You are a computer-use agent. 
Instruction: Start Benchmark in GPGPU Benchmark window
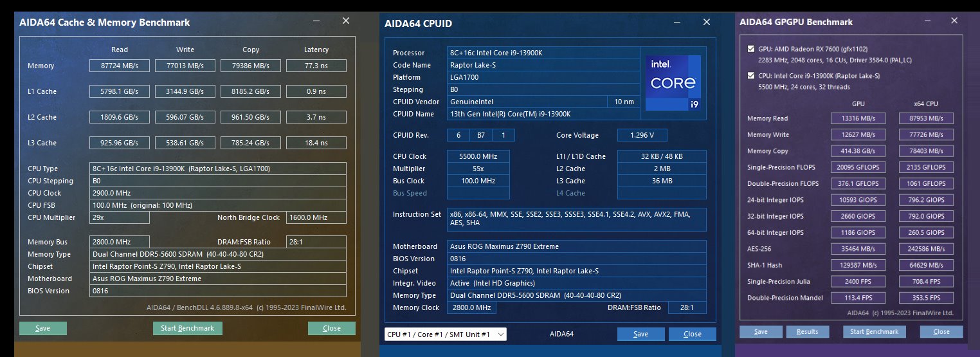pos(875,332)
